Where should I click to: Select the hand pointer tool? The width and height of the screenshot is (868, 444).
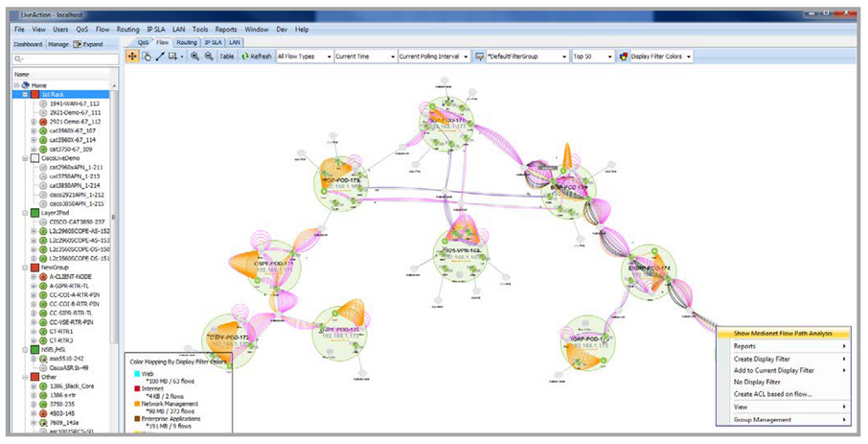147,56
